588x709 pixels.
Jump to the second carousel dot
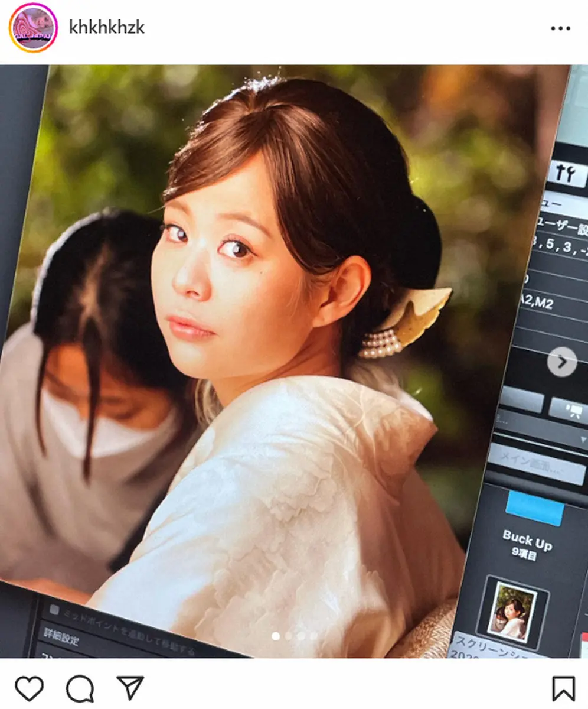coord(288,636)
